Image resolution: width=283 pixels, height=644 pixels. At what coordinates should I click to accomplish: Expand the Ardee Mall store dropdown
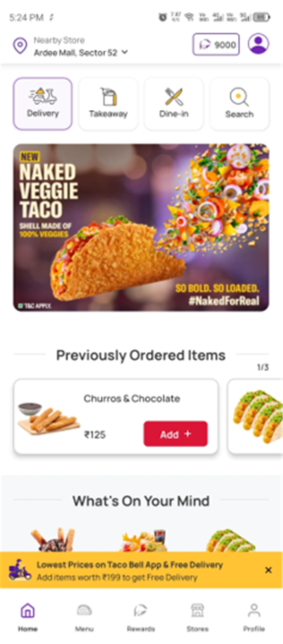(x=125, y=52)
